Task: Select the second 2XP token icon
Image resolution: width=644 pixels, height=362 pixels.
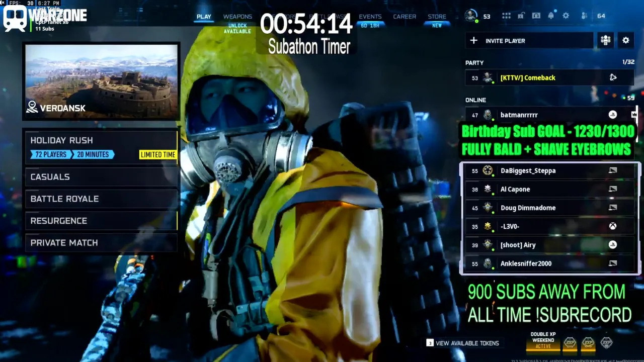Action: point(588,343)
